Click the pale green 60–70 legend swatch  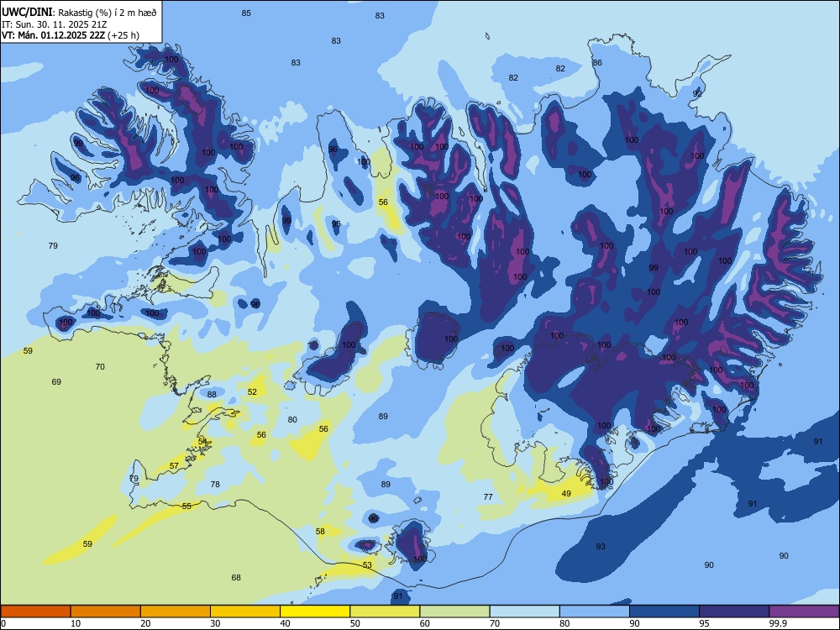pos(454,612)
